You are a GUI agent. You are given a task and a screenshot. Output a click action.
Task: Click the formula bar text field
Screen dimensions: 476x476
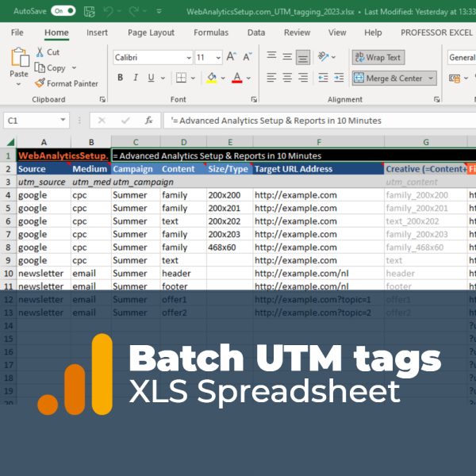coord(320,121)
